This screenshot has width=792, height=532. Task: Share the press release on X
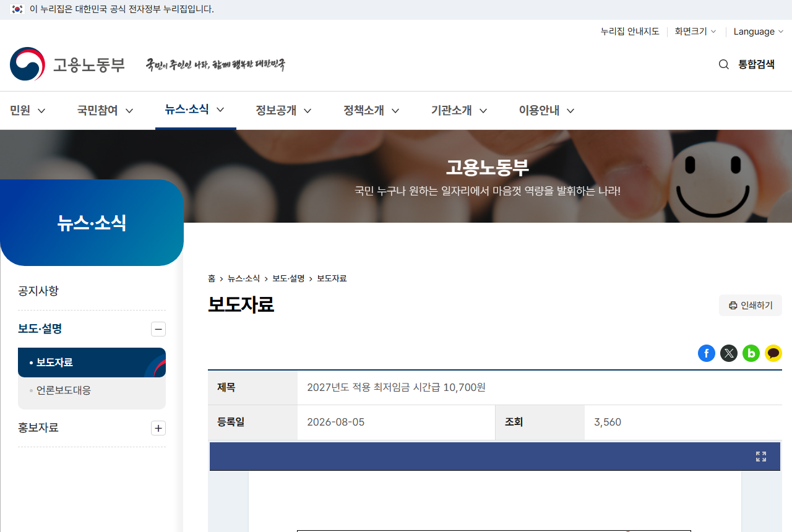(729, 353)
